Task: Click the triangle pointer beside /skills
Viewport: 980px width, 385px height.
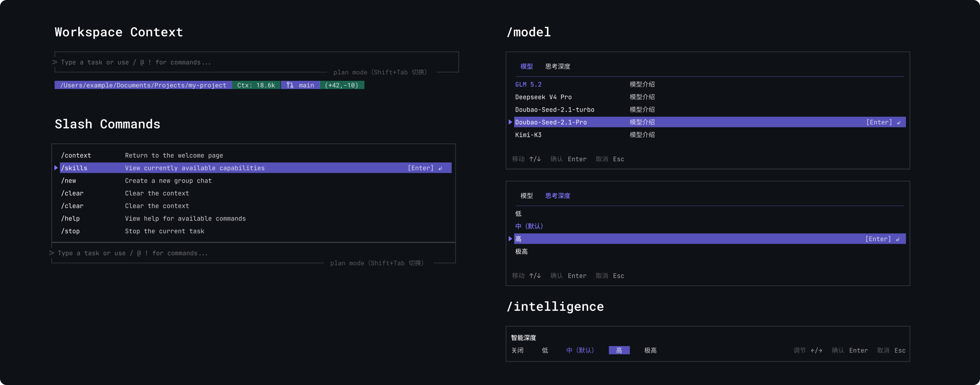Action: [x=56, y=168]
